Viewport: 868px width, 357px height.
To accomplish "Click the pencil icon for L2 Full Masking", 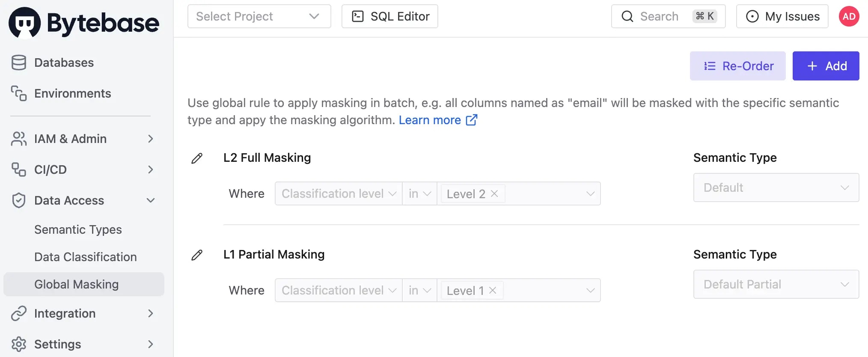I will point(197,158).
